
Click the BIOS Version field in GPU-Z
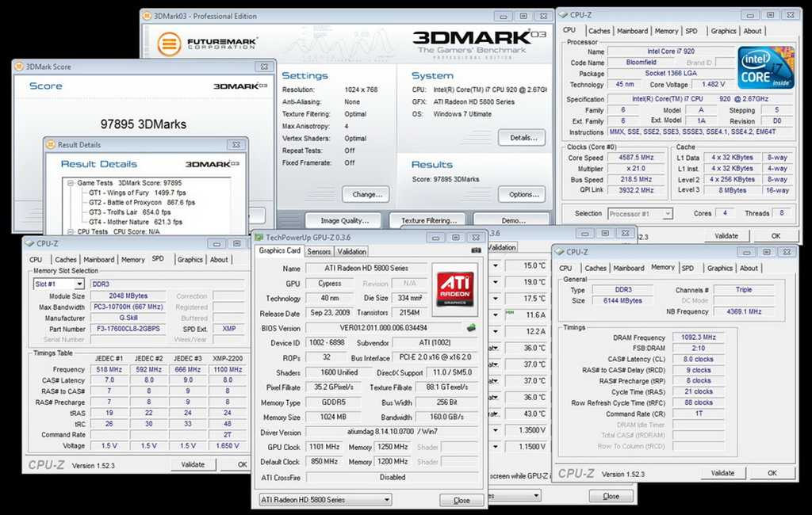[x=384, y=328]
